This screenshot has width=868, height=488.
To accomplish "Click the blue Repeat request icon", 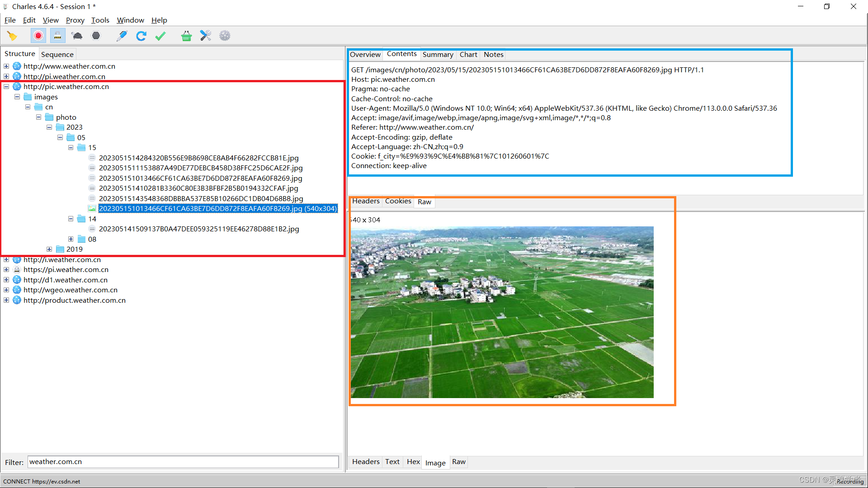I will coord(141,36).
